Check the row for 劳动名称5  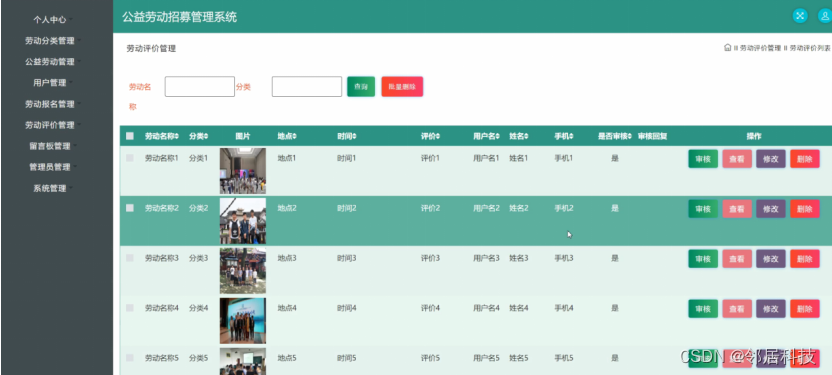[130, 358]
